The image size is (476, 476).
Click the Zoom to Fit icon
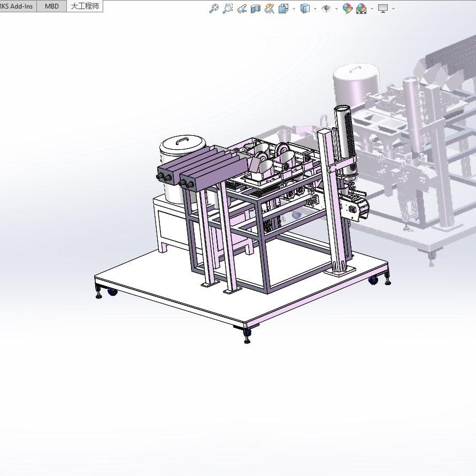point(214,9)
